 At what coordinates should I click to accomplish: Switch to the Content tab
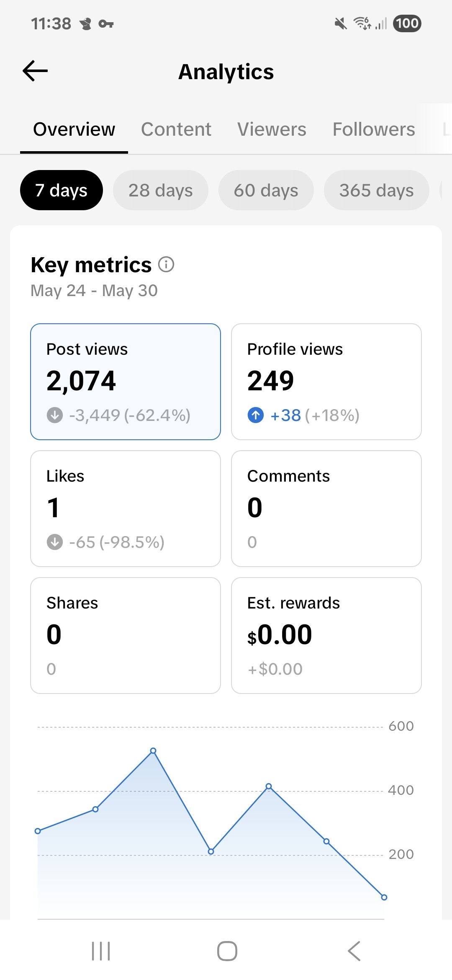tap(176, 129)
